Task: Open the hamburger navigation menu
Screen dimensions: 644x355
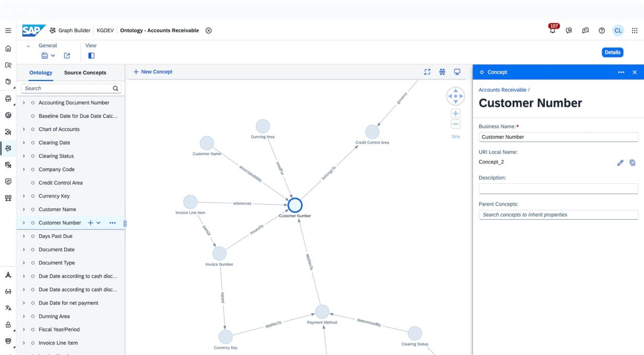Action: [8, 31]
